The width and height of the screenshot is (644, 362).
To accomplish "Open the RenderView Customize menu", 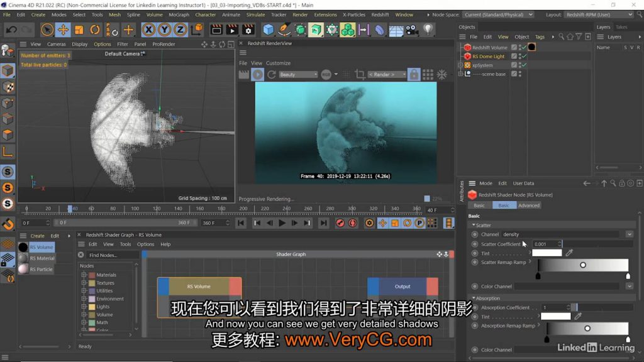I will pyautogui.click(x=278, y=63).
